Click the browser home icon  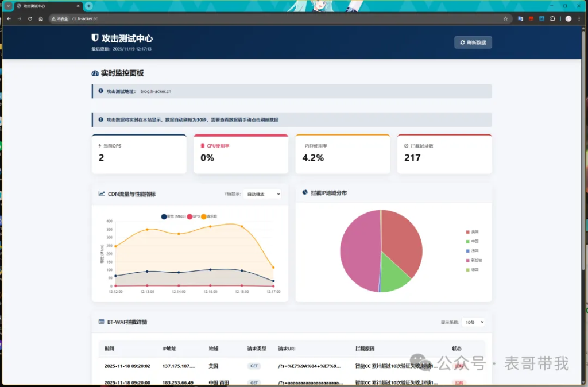(41, 18)
